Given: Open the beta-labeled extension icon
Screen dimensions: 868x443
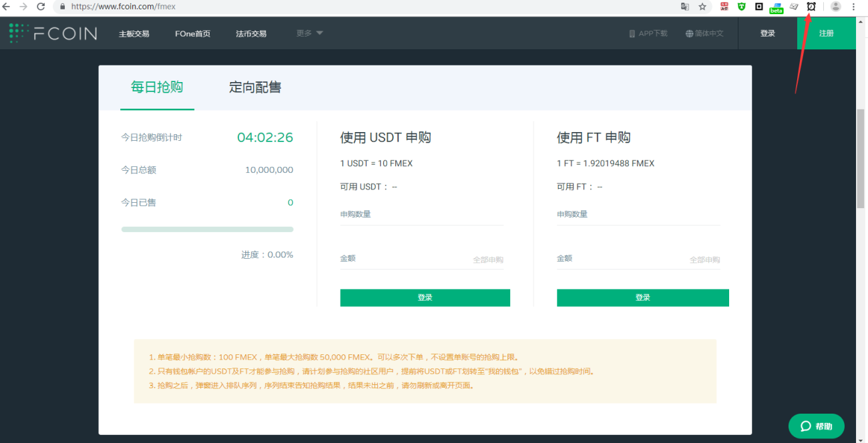Looking at the screenshot, I should [776, 7].
